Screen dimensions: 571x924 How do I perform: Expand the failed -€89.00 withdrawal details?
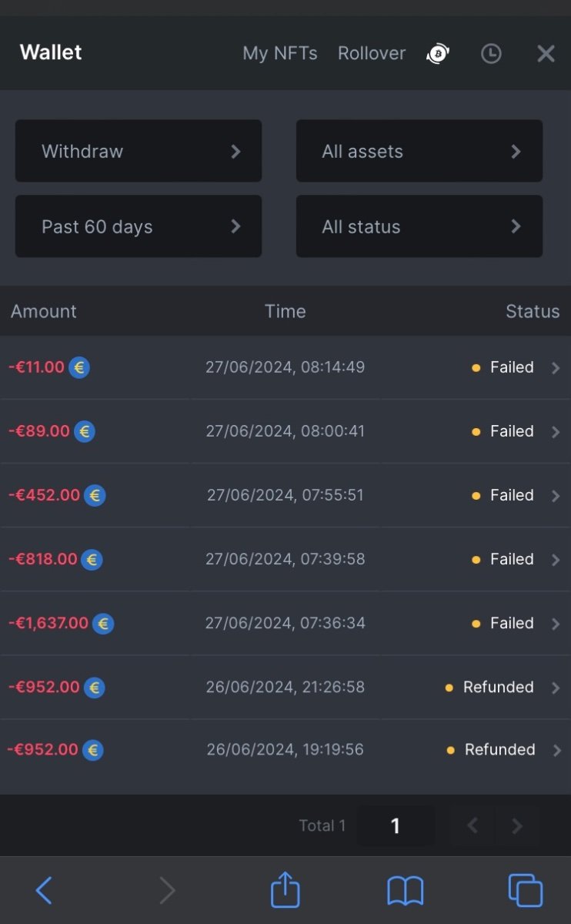(x=556, y=432)
